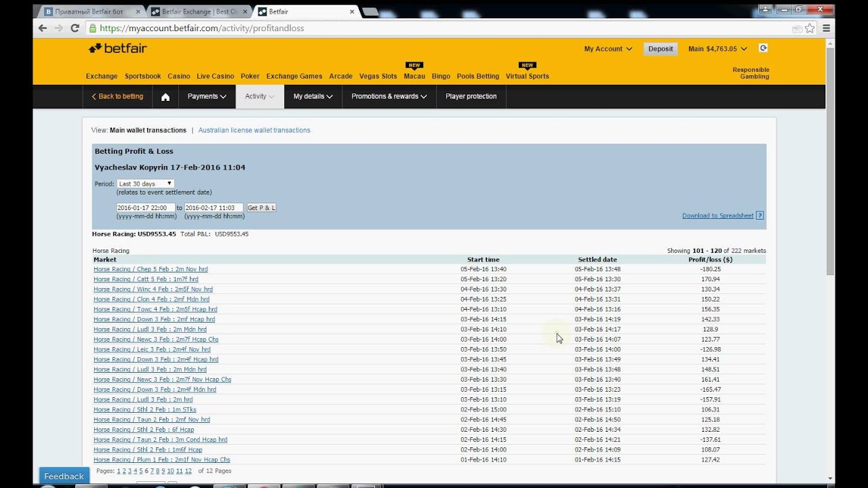Click the help question mark beside Download
This screenshot has height=488, width=868.
point(759,216)
